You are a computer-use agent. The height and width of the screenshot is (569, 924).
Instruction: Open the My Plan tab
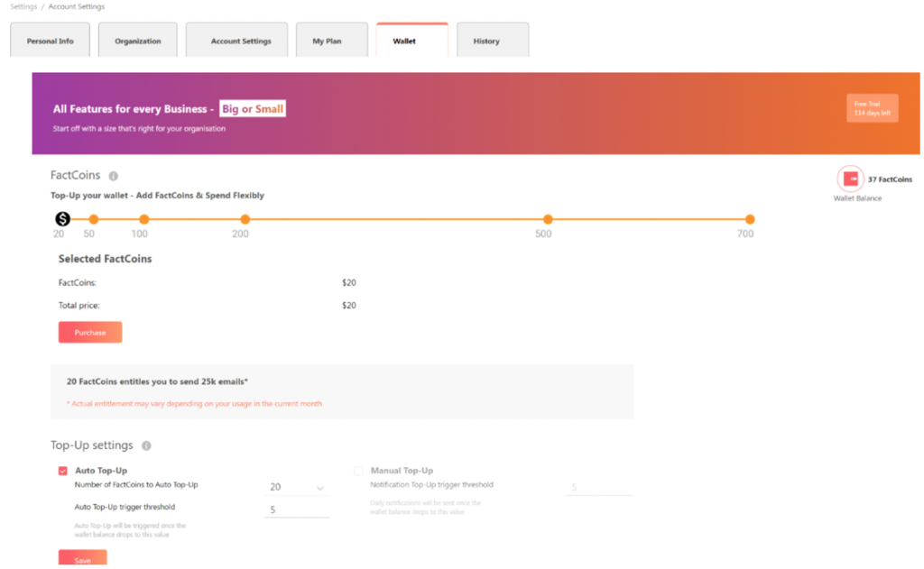[x=327, y=41]
